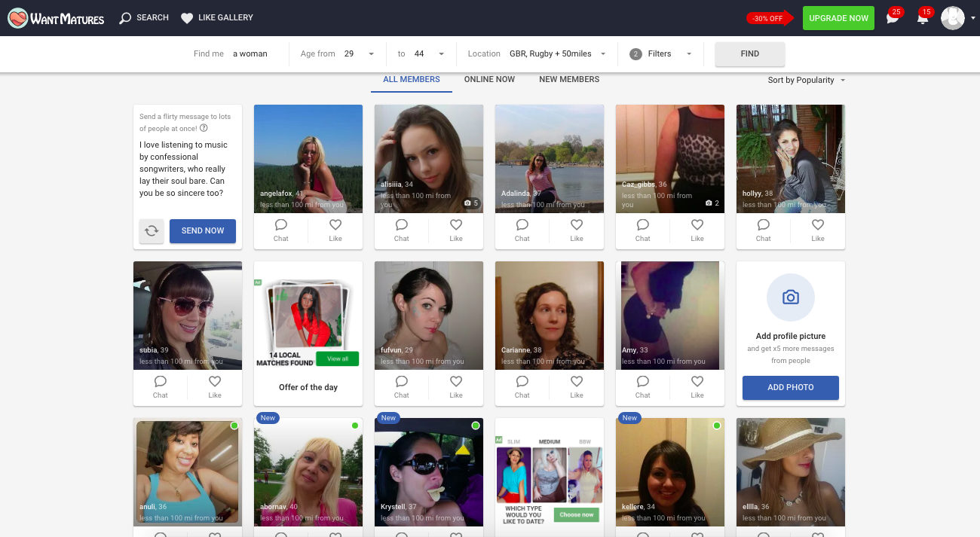The image size is (980, 537).
Task: Click the UPGRADE NOW button
Action: 838,17
